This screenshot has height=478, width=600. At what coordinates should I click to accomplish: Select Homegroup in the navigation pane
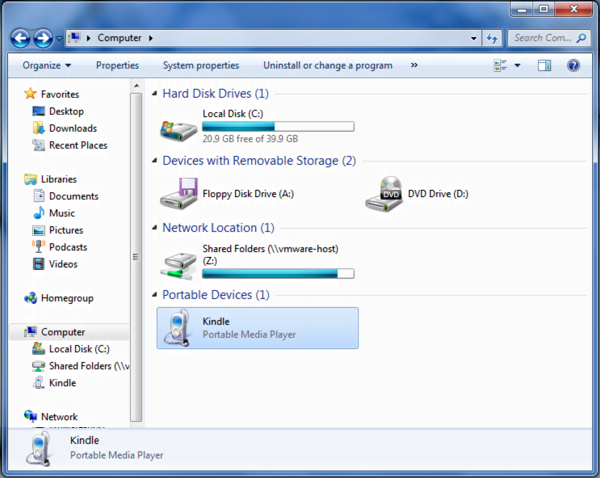coord(67,298)
